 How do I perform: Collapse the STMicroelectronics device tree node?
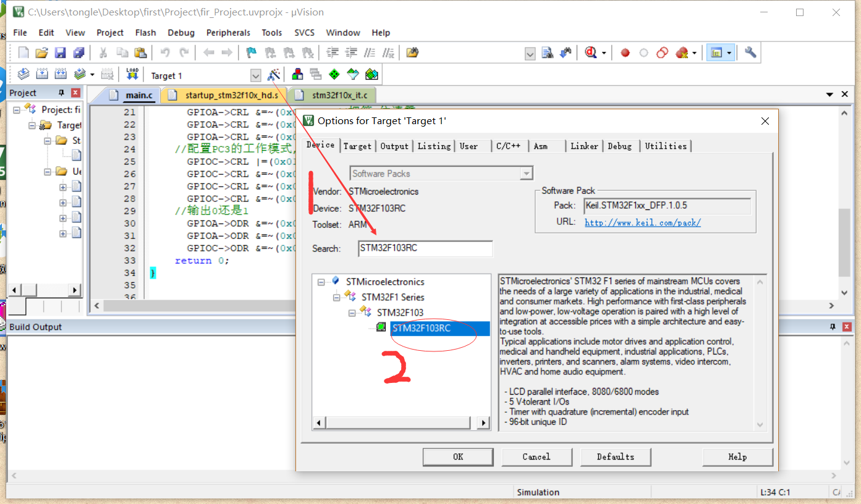[321, 282]
